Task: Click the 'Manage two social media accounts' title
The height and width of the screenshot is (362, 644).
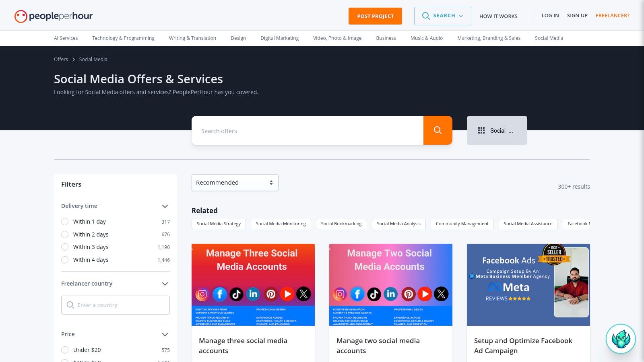Action: [x=378, y=346]
